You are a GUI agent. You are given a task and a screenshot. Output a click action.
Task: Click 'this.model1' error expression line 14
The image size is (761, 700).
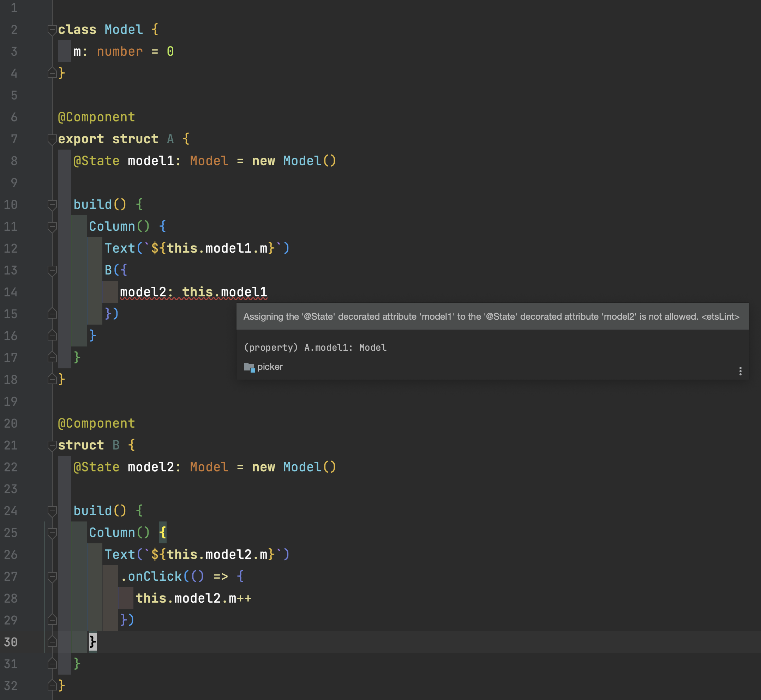[x=225, y=292]
